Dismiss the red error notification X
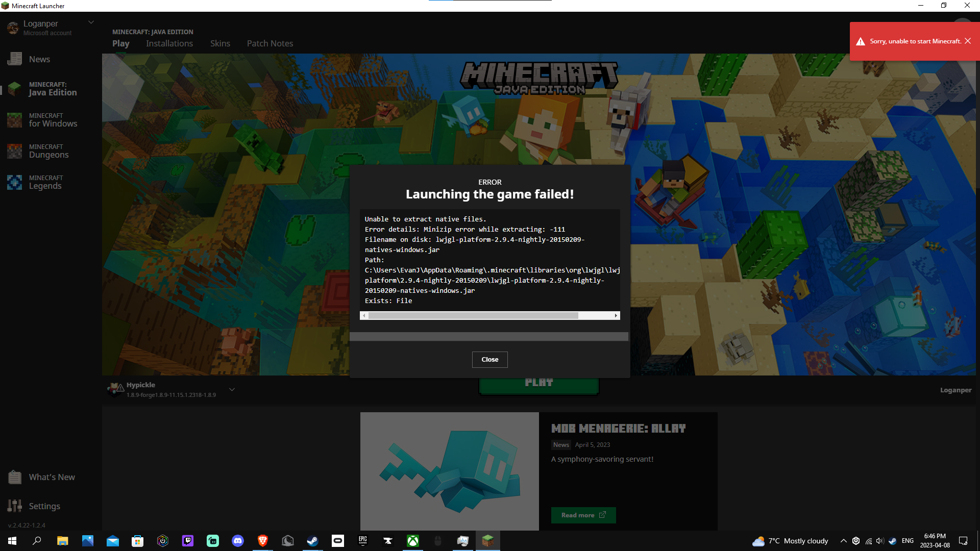The height and width of the screenshot is (551, 980). click(x=968, y=41)
